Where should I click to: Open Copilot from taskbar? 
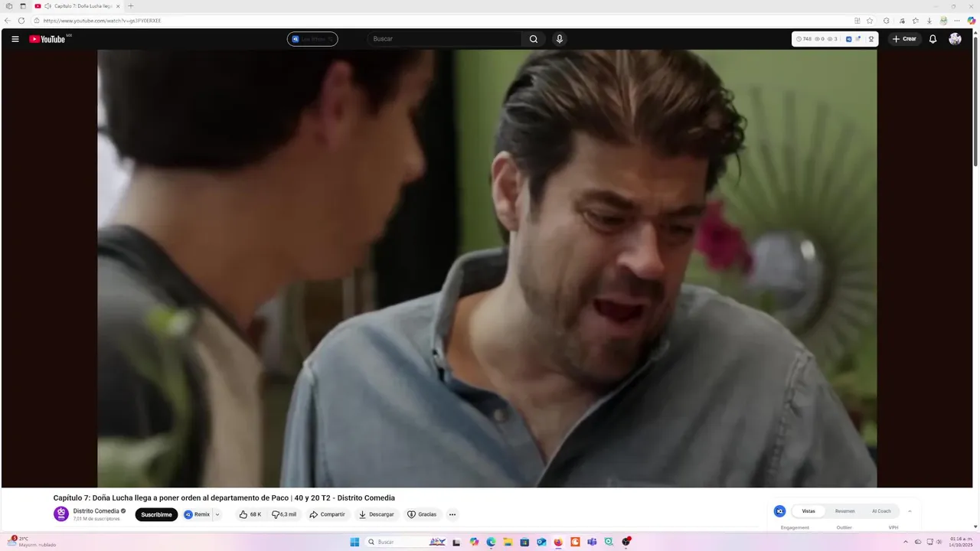pyautogui.click(x=474, y=542)
